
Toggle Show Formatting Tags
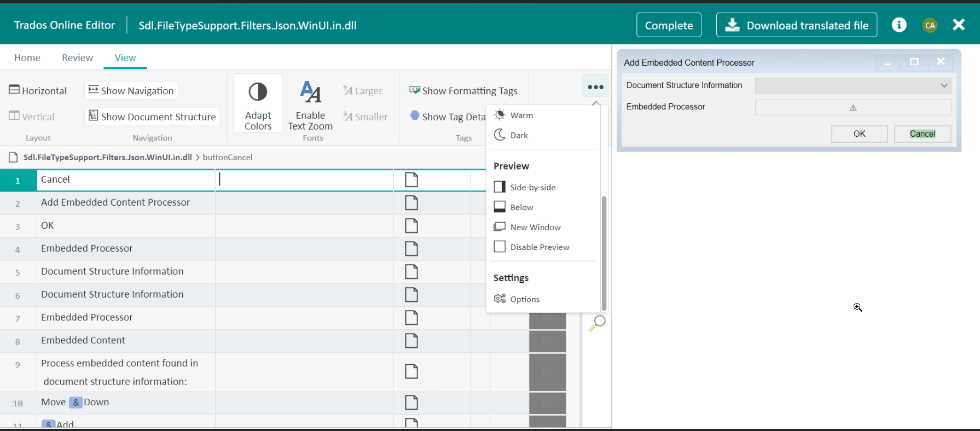[463, 91]
